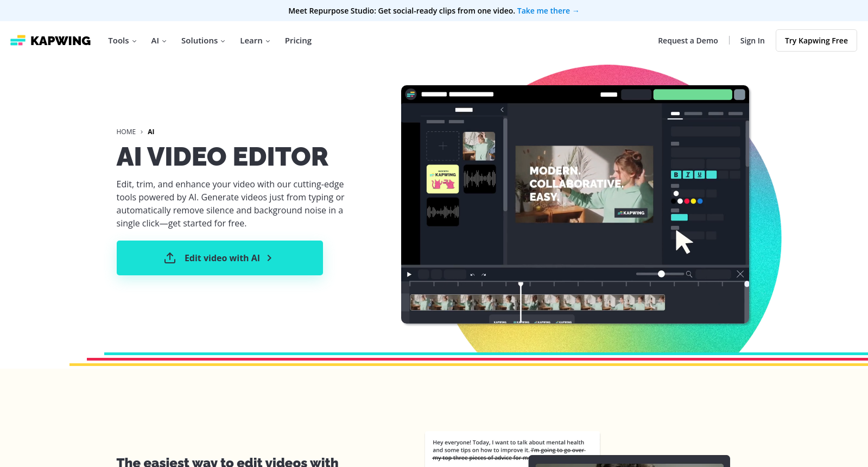The height and width of the screenshot is (467, 868).
Task: Open the "Take me there" banner link
Action: pos(548,11)
